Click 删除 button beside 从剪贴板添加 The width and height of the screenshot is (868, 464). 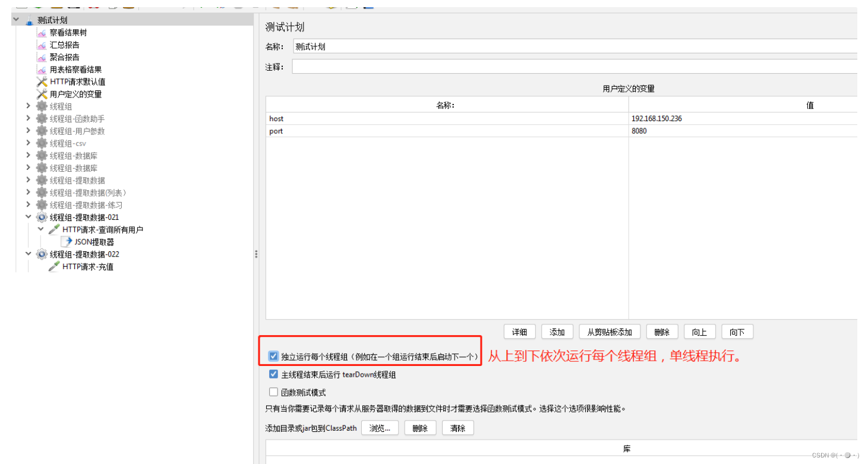point(662,332)
